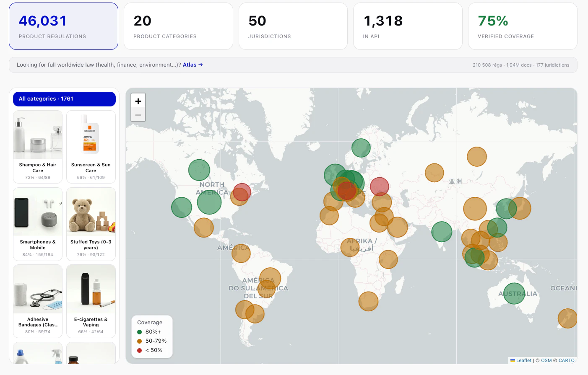Viewport: 588px width, 375px height.
Task: Open the OSM attribution link
Action: pyautogui.click(x=546, y=360)
